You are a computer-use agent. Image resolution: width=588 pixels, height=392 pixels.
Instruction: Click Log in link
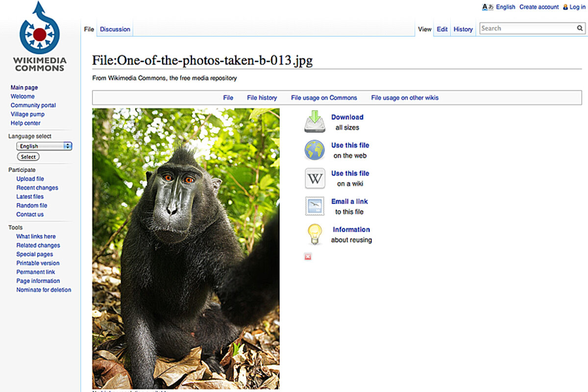[578, 7]
